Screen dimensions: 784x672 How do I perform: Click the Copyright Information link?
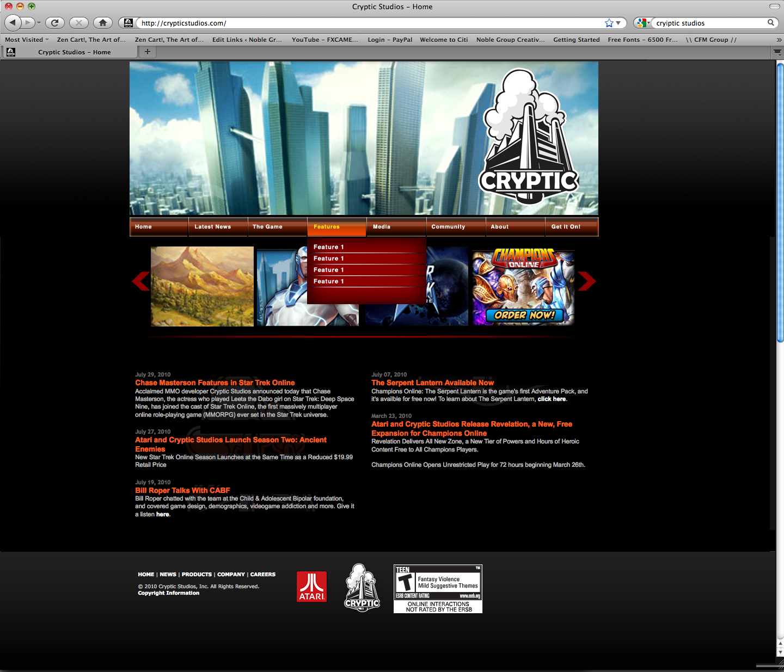tap(168, 593)
